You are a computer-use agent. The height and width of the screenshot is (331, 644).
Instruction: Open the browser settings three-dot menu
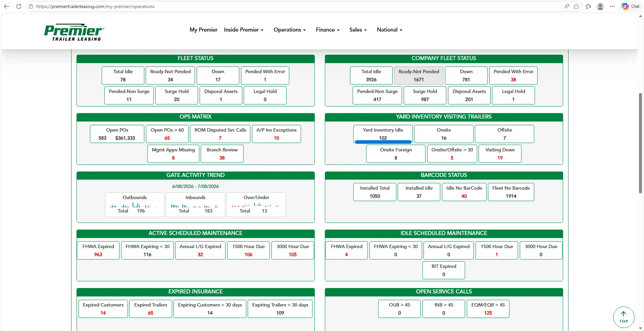(x=612, y=6)
